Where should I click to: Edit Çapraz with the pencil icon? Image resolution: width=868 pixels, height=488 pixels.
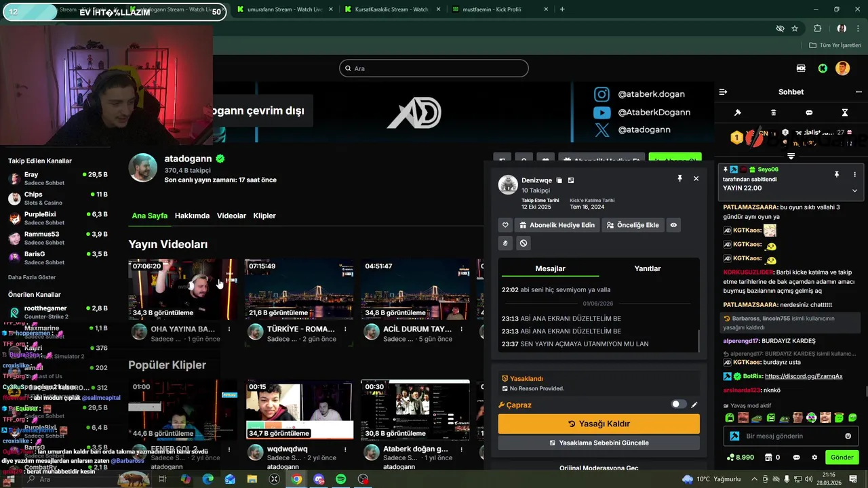point(694,405)
